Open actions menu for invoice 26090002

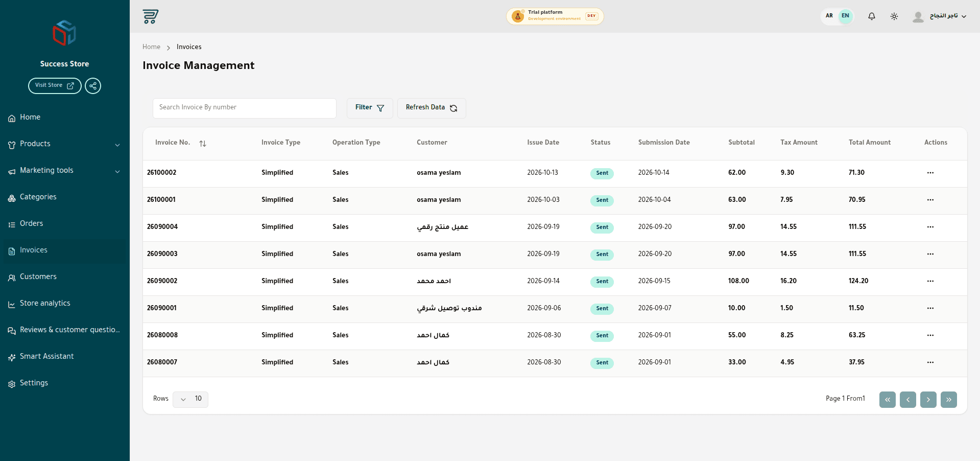click(930, 281)
